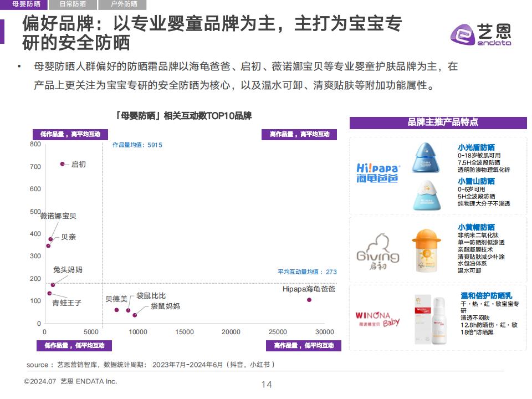
Task: Click the 小黄帽防晒 product name
Action: [476, 227]
